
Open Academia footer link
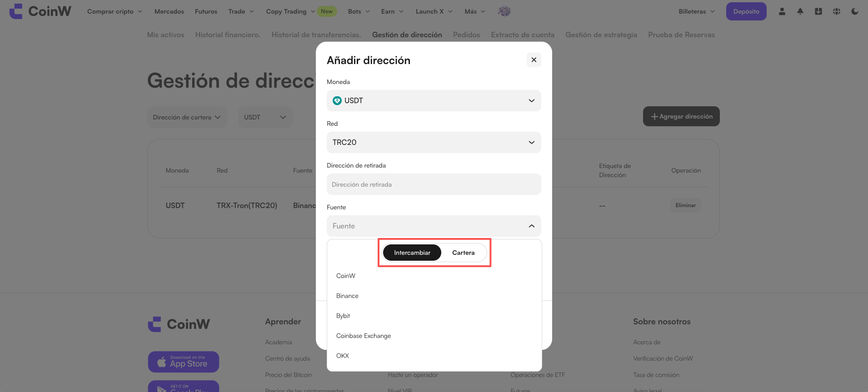point(279,342)
